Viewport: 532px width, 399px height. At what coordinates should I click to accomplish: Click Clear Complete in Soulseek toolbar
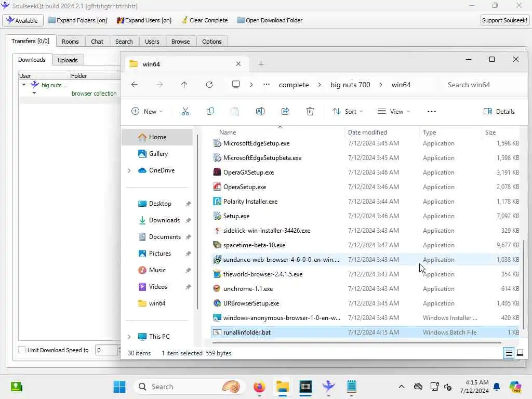(205, 20)
